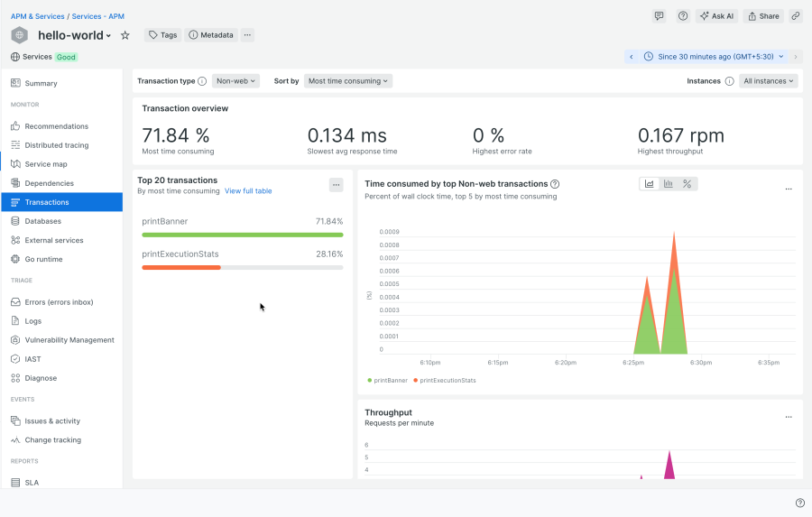
Task: Expand the Most time consuming sort dropdown
Action: click(348, 81)
